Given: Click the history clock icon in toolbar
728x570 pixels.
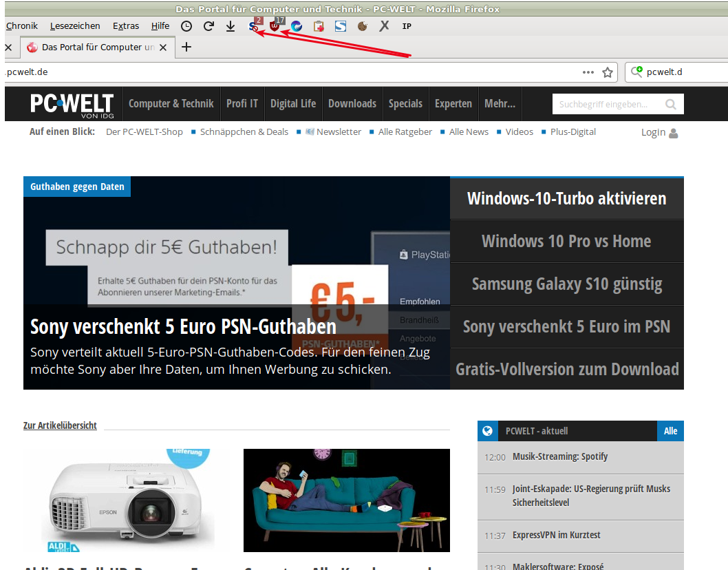Looking at the screenshot, I should click(x=186, y=26).
